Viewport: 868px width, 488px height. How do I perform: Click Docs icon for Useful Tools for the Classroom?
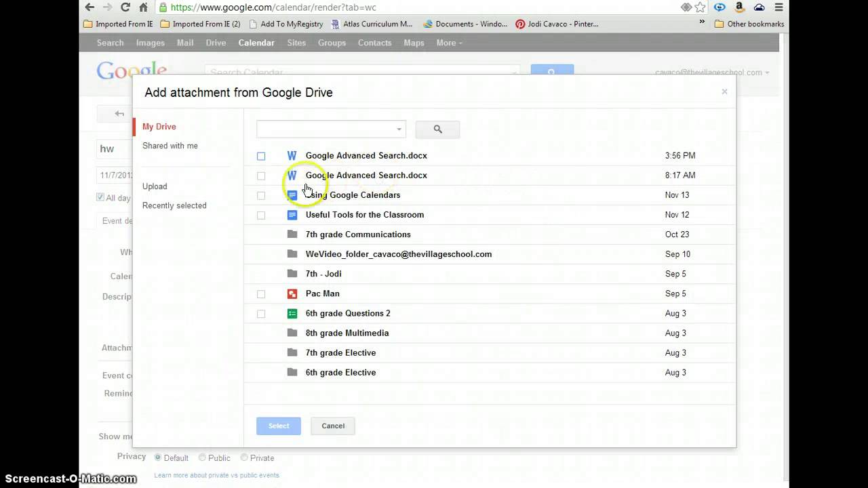pyautogui.click(x=292, y=215)
